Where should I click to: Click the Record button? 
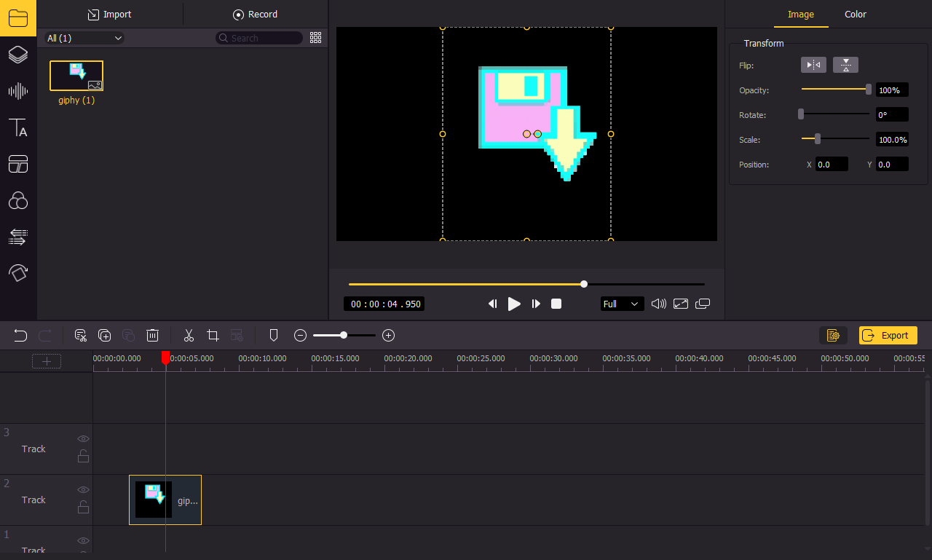point(255,14)
